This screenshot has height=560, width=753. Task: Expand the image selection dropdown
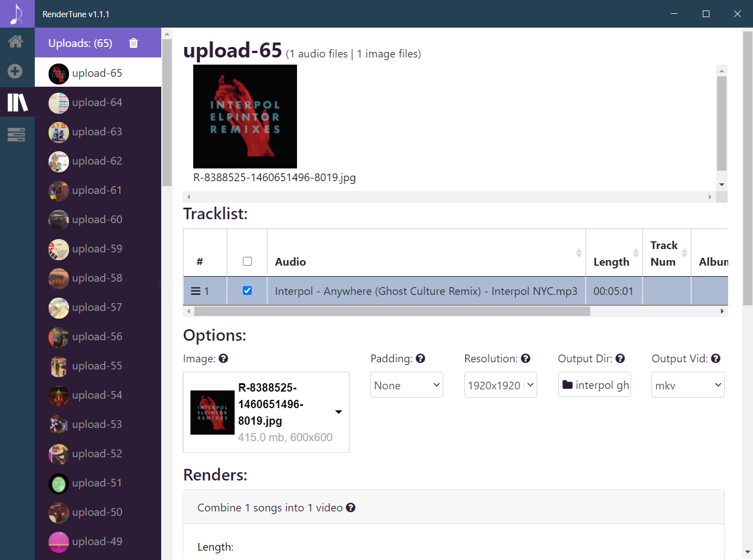point(338,412)
